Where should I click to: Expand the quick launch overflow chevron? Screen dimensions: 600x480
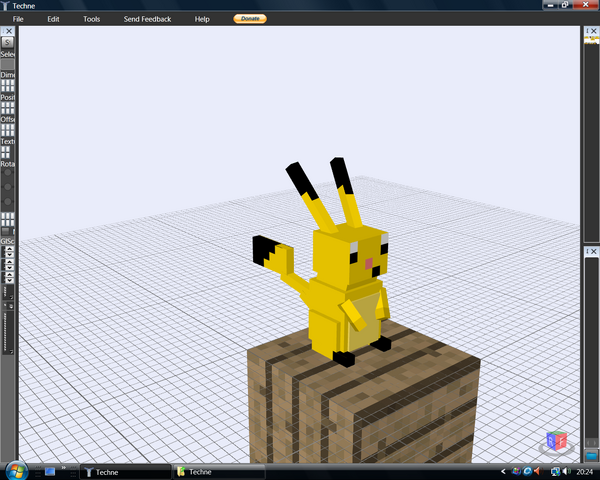[64, 467]
